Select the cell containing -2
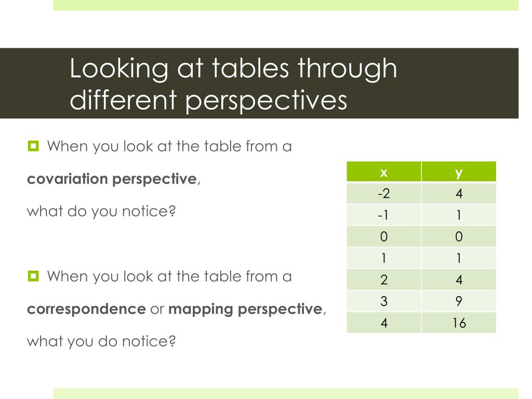Image resolution: width=532 pixels, height=399 pixels. (384, 193)
